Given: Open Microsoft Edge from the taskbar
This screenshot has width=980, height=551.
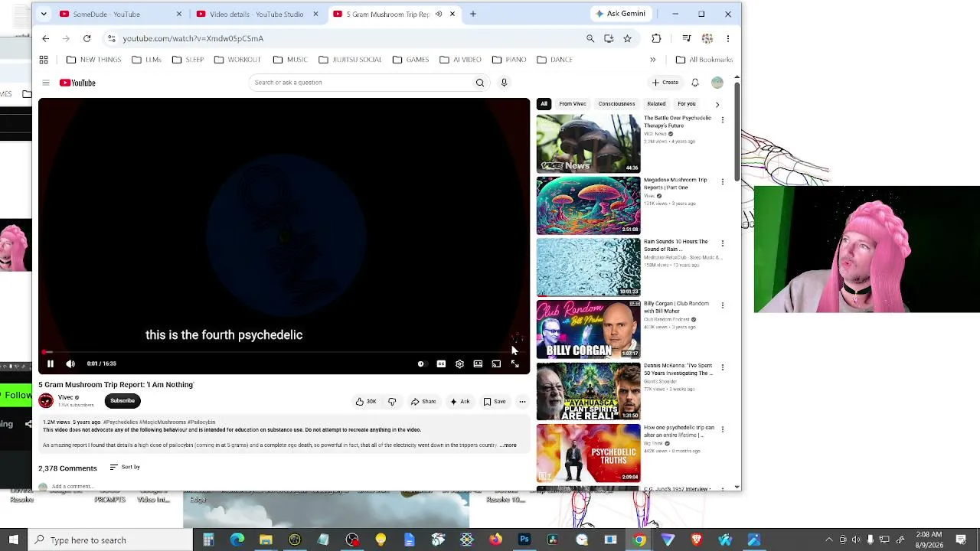Looking at the screenshot, I should [x=237, y=540].
